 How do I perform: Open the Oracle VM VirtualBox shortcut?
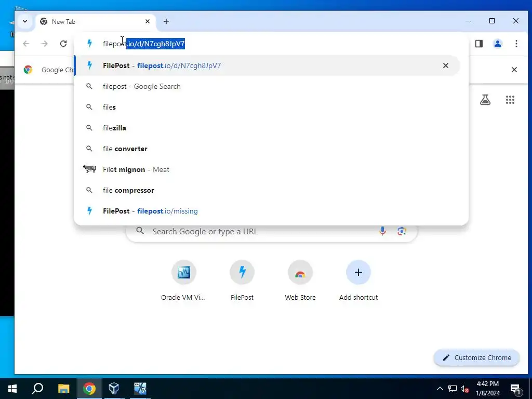pos(183,281)
